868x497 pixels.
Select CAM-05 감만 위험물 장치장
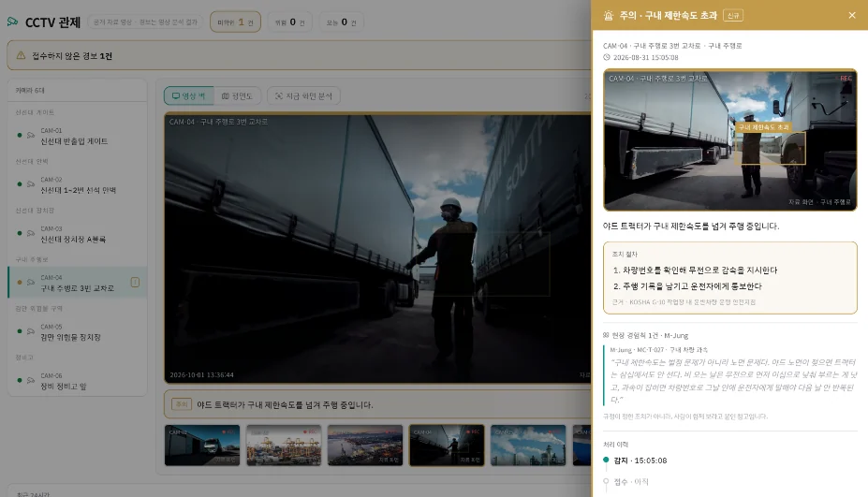78,332
